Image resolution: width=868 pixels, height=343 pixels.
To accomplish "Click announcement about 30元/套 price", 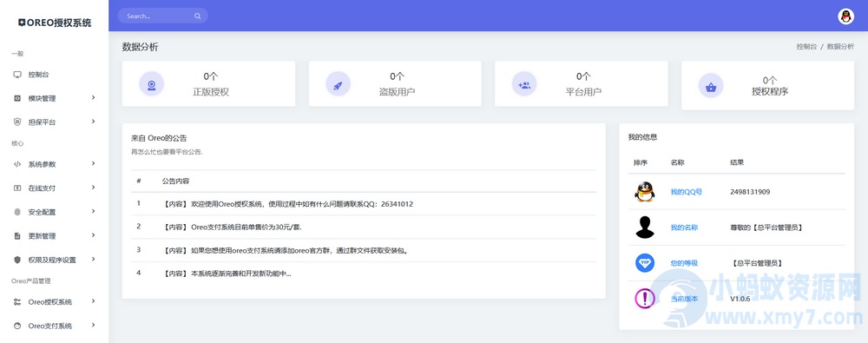I will click(364, 227).
